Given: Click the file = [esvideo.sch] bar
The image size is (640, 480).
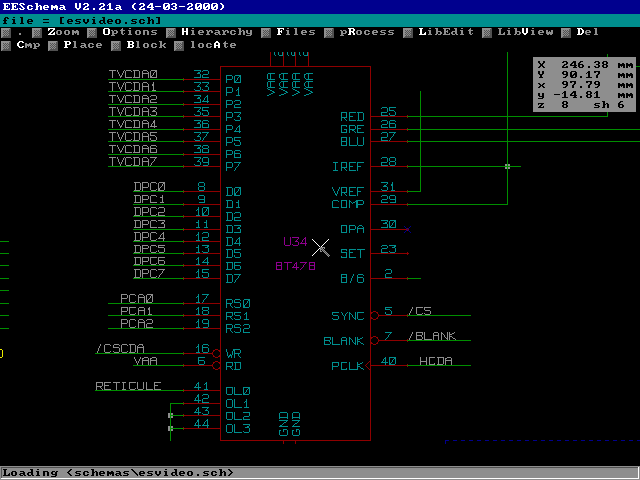Looking at the screenshot, I should (x=320, y=20).
